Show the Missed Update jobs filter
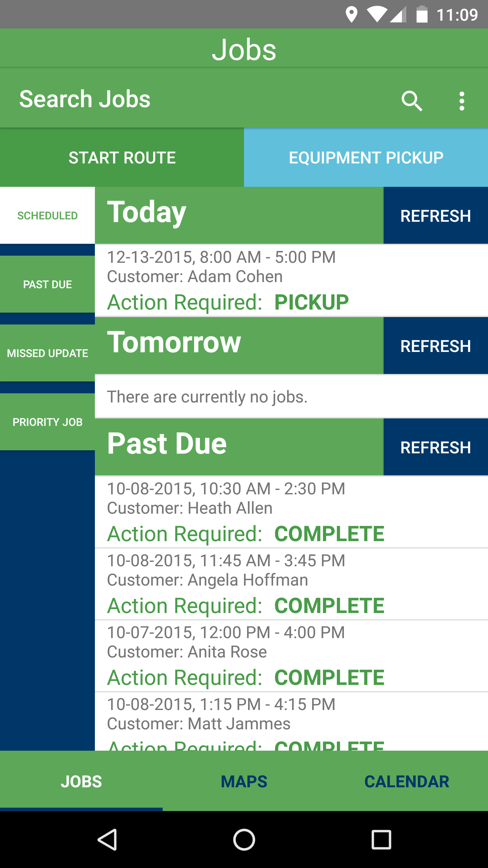 tap(47, 353)
